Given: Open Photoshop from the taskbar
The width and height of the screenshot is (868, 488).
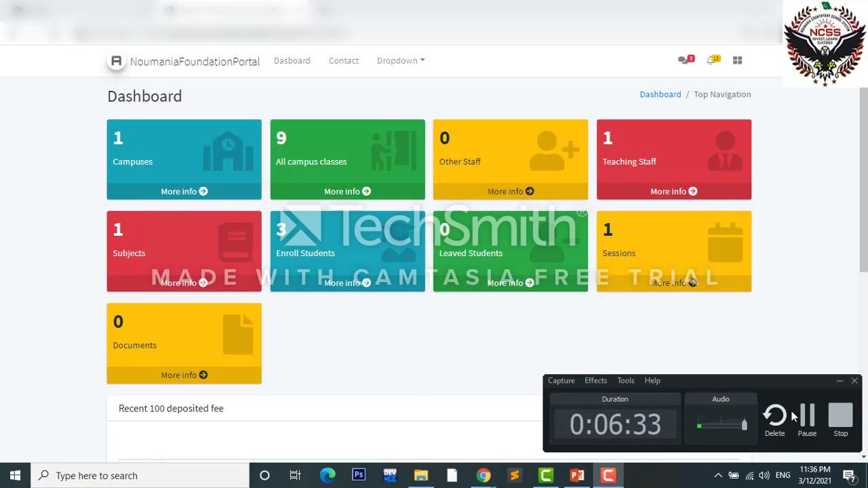Looking at the screenshot, I should point(359,476).
